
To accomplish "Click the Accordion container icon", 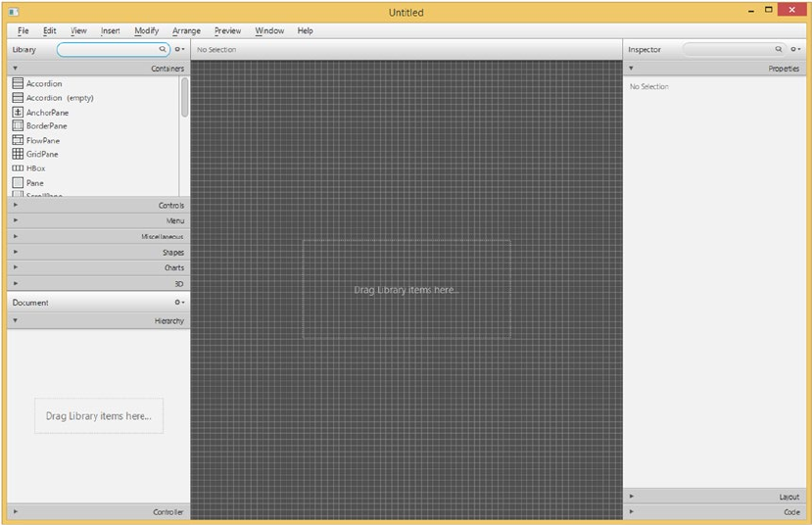I will click(x=18, y=83).
